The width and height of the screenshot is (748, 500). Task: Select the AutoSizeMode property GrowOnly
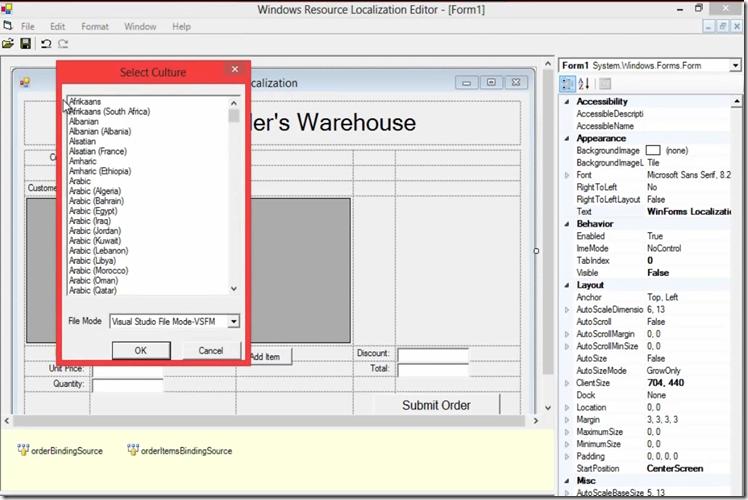664,371
